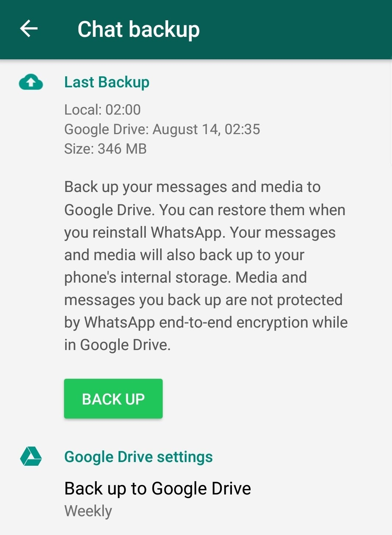Go back using the arrow icon
The image size is (392, 535).
[x=29, y=29]
